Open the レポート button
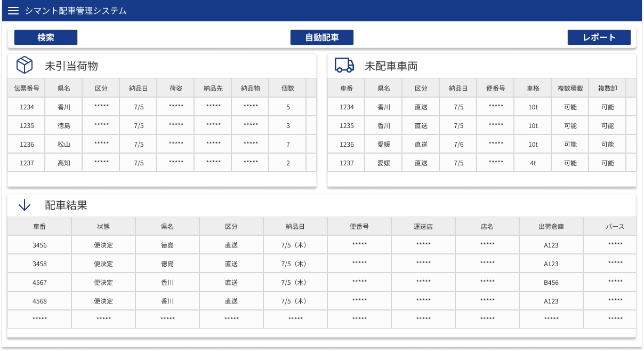 pos(599,37)
